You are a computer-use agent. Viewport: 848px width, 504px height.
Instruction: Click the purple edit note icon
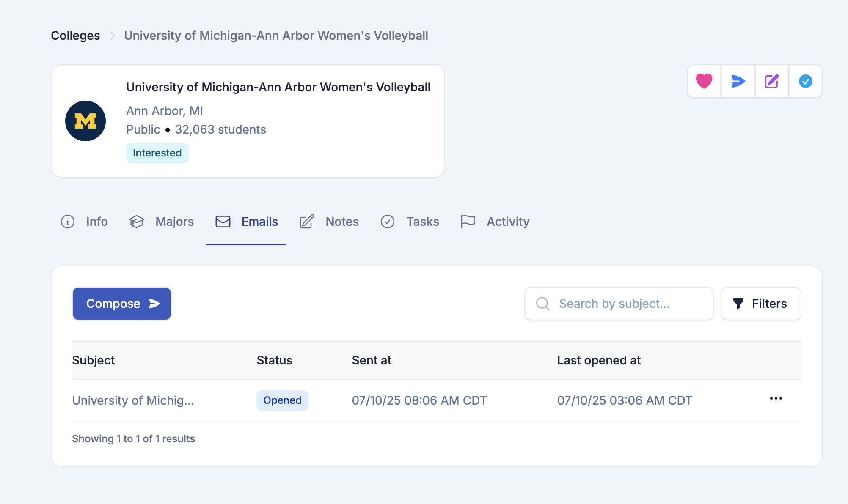tap(772, 81)
